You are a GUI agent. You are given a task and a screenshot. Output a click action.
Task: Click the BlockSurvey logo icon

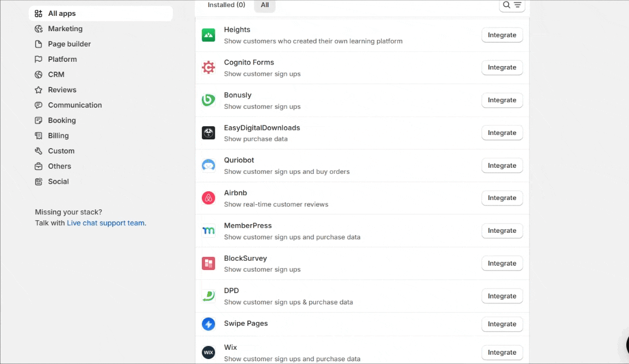pyautogui.click(x=208, y=263)
